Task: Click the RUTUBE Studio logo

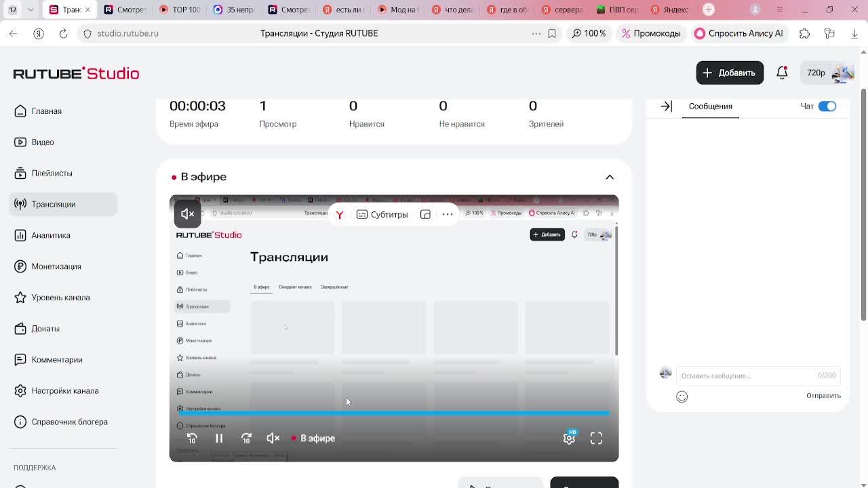Action: point(76,73)
